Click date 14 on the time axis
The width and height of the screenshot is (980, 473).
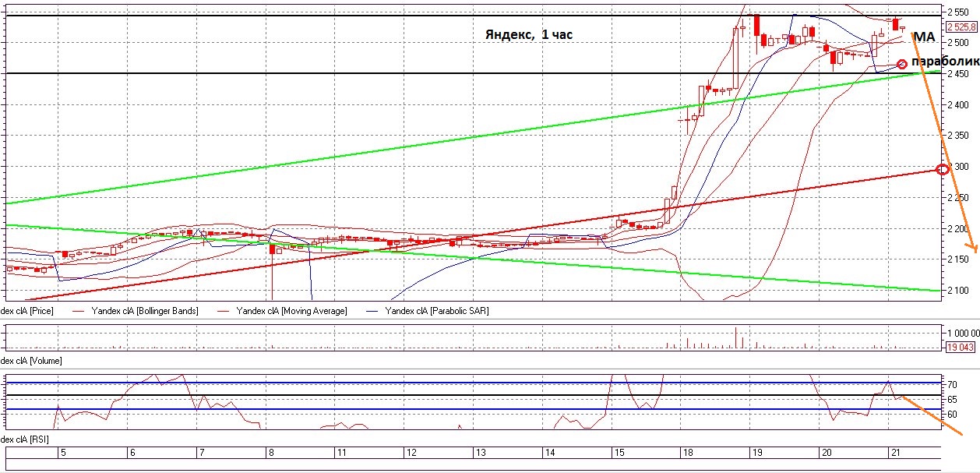548,453
